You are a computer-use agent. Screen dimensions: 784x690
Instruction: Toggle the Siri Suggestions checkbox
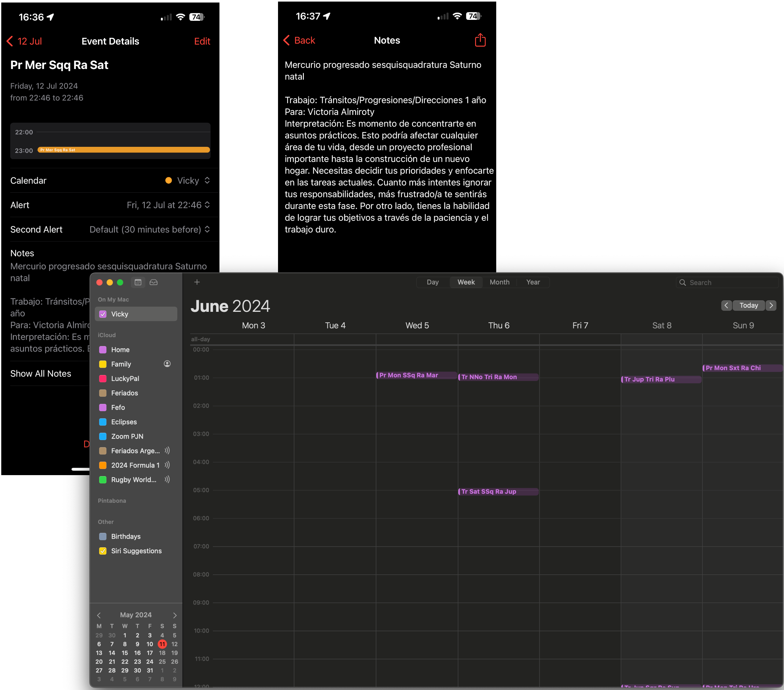point(103,551)
